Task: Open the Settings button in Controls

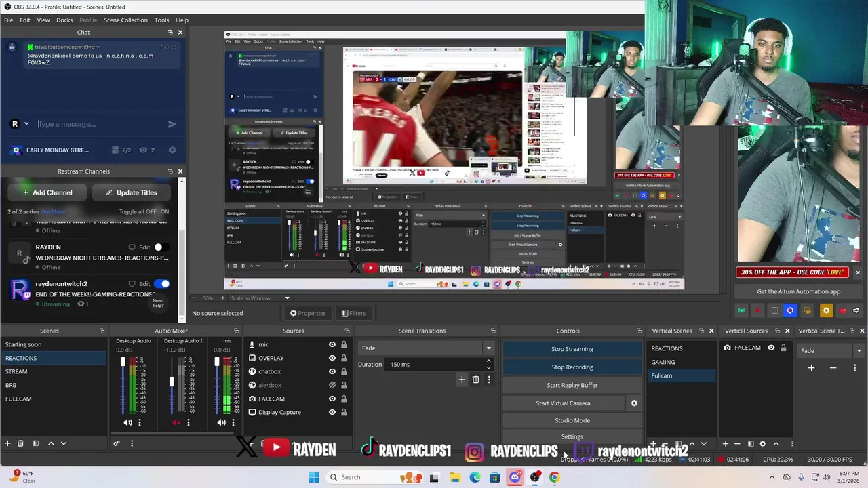Action: coord(572,436)
